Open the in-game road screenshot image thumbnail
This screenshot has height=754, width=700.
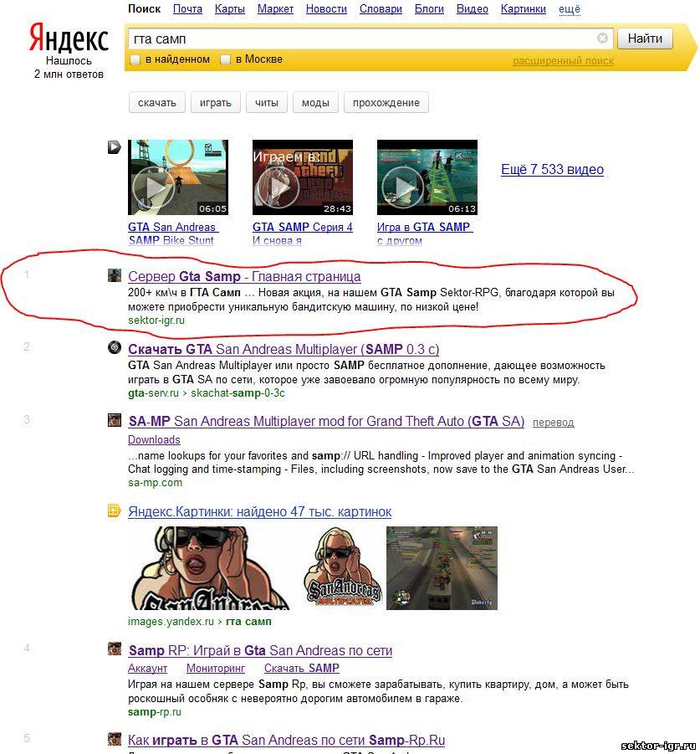(x=442, y=568)
